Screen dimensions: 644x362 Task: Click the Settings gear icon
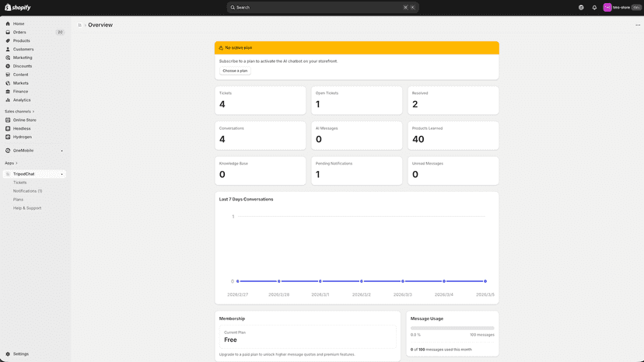8,353
